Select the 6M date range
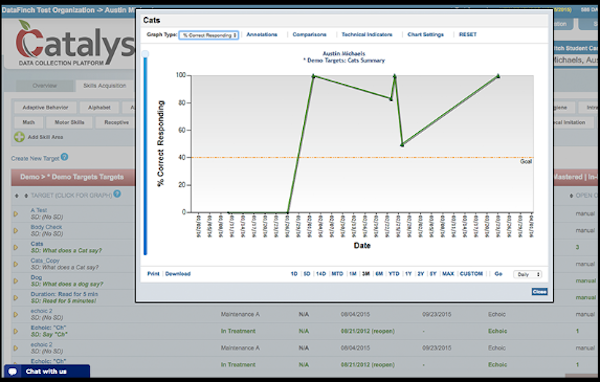The image size is (600, 382). (x=379, y=274)
